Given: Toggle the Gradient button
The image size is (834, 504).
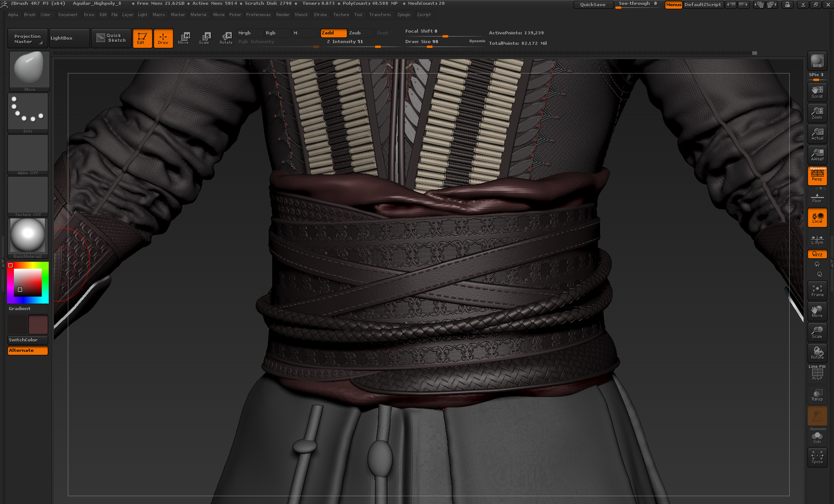Looking at the screenshot, I should 28,308.
